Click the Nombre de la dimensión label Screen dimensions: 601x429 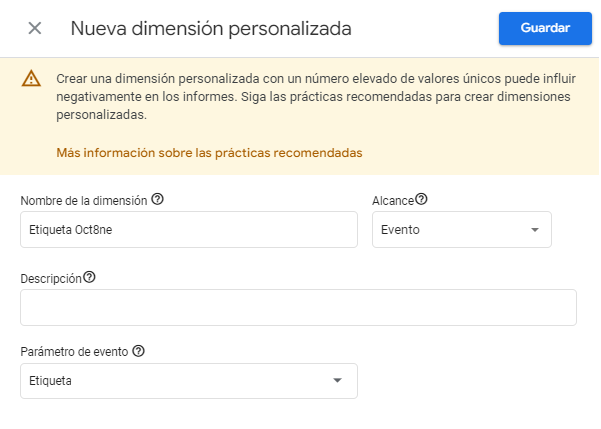[x=84, y=200]
